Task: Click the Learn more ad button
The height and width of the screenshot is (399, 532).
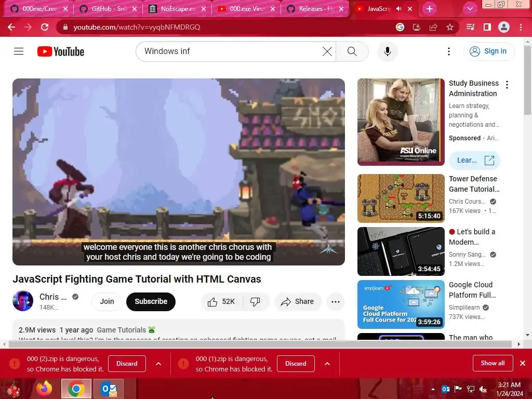Action: click(x=475, y=160)
